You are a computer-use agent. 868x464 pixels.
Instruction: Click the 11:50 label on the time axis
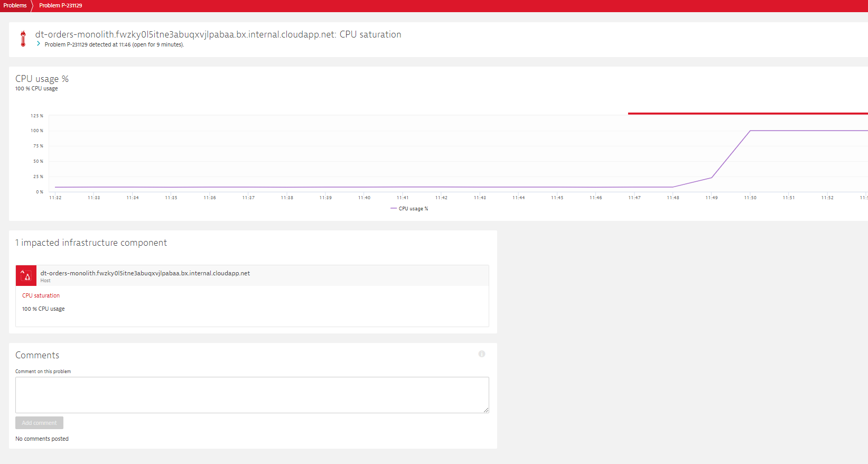click(x=750, y=198)
